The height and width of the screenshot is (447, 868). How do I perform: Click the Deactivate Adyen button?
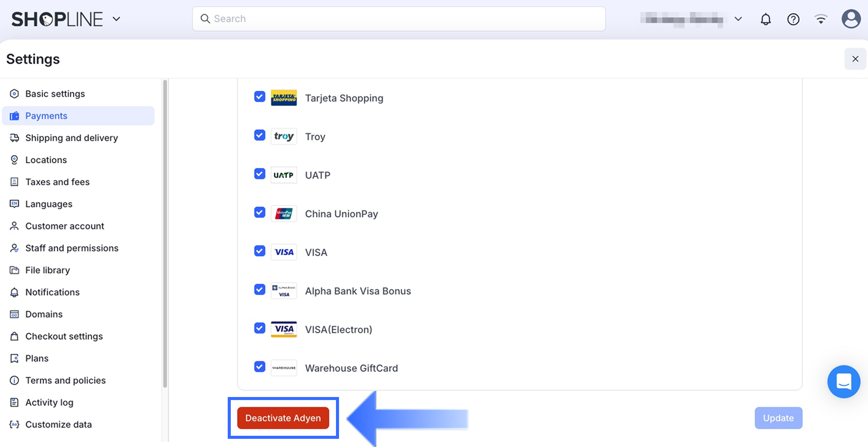coord(283,418)
